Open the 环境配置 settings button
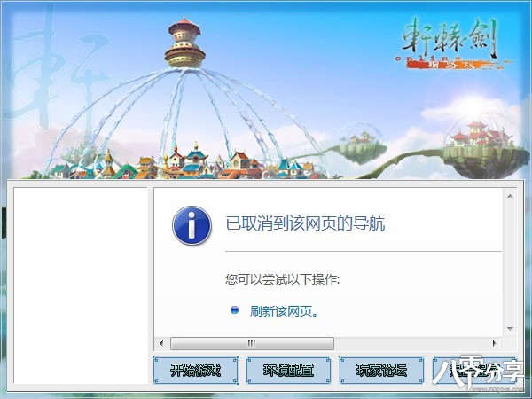This screenshot has height=399, width=532. (x=288, y=370)
